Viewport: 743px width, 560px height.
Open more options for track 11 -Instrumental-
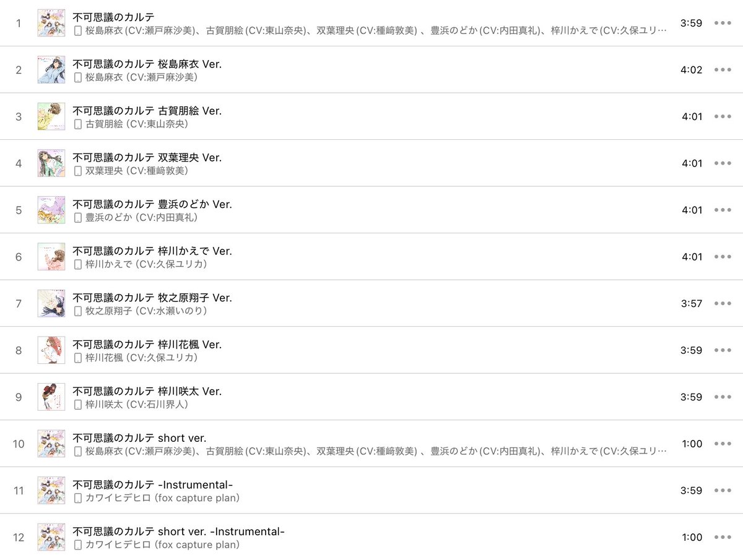click(723, 490)
